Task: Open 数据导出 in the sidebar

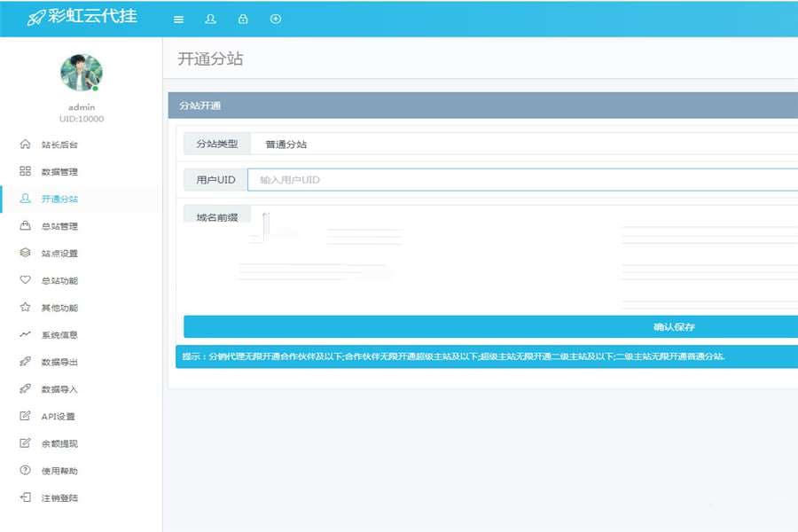Action: click(x=59, y=362)
